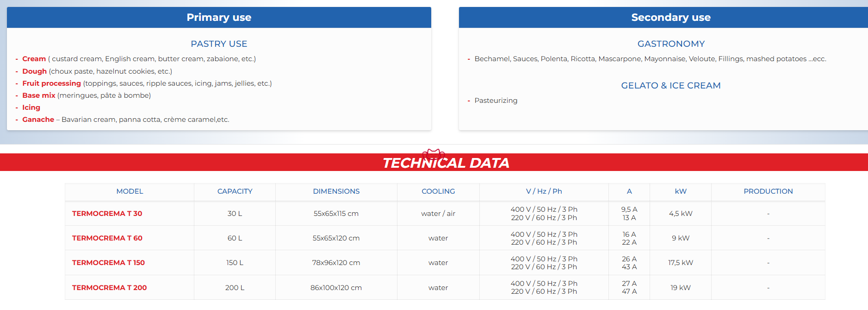Click the GASTRONOMY heading
868x310 pixels.
pyautogui.click(x=671, y=44)
